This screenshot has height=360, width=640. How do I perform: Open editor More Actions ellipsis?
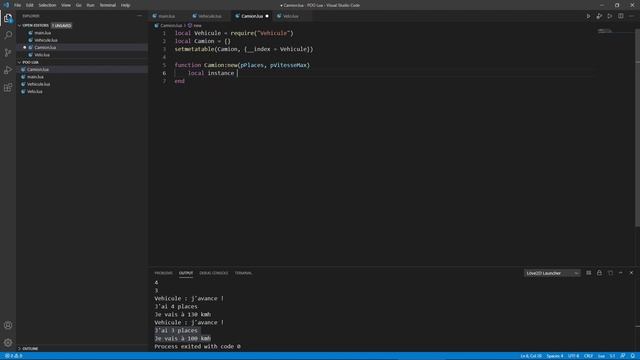(x=631, y=16)
